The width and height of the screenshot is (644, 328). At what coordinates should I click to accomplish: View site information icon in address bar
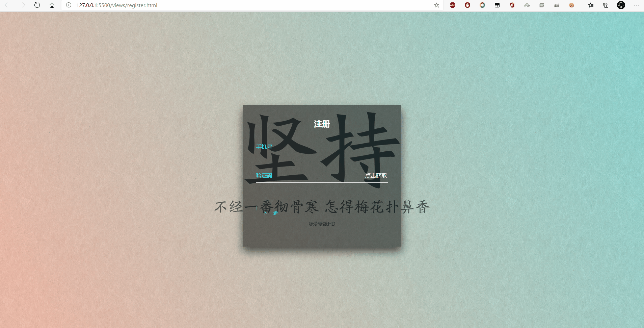tap(69, 5)
